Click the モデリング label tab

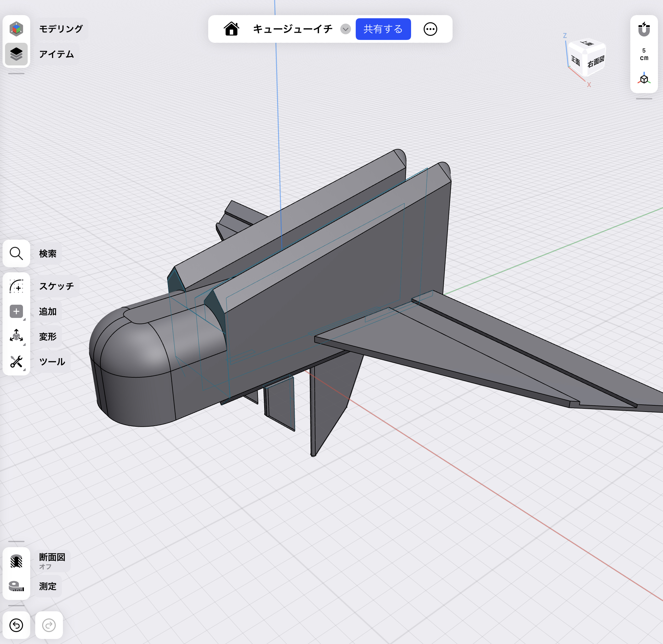pyautogui.click(x=61, y=29)
